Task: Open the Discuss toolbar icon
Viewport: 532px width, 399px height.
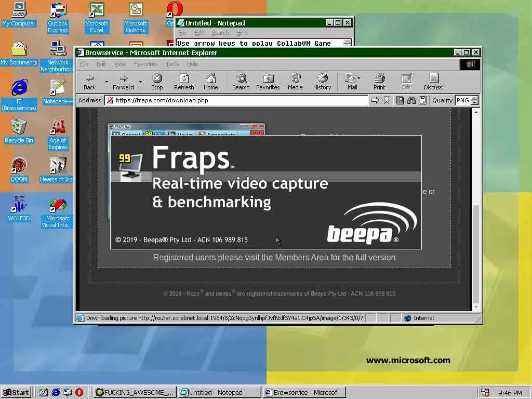Action: [x=433, y=82]
